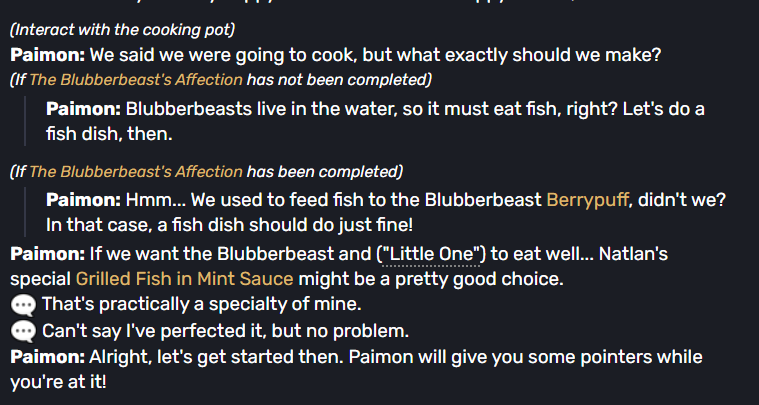Click the vertical quote bar beside "Hmm... We used to feed"
759x405 pixels.
point(25,212)
